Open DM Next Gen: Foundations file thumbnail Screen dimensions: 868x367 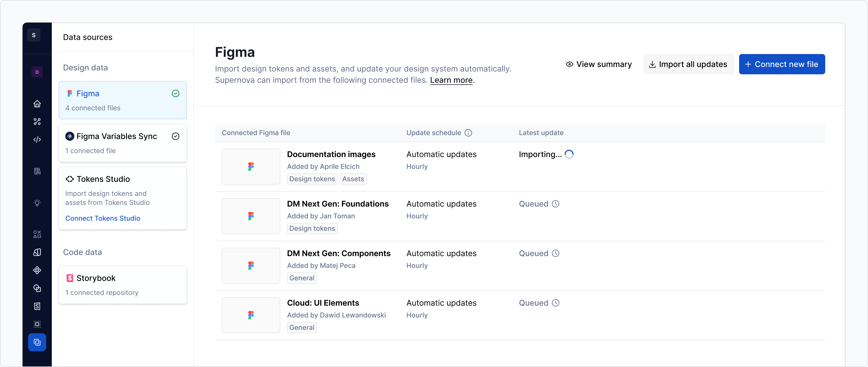(251, 216)
